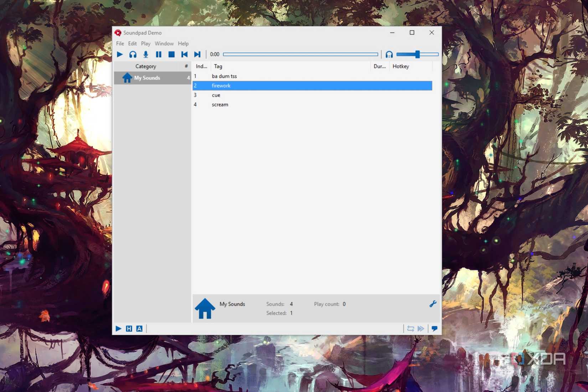This screenshot has height=392, width=588.
Task: Click the wrench settings icon
Action: tap(433, 304)
